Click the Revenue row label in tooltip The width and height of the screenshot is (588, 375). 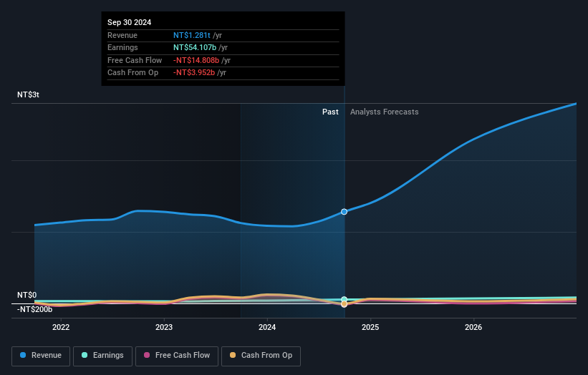pyautogui.click(x=122, y=35)
